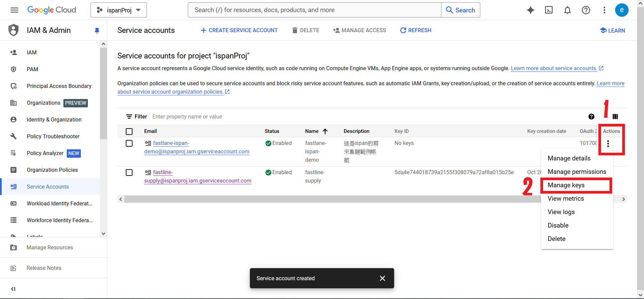Click the blue Search button

[x=461, y=10]
